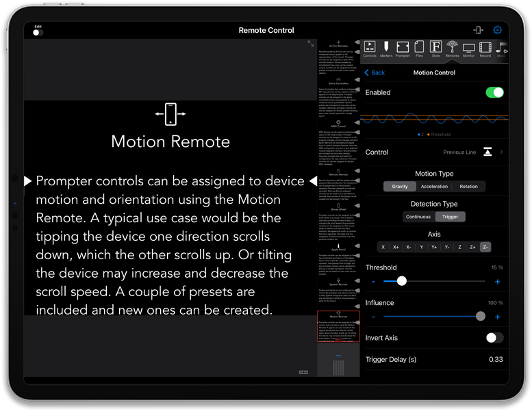
Task: Tap the motion remote icon in title bar
Action: pos(478,30)
